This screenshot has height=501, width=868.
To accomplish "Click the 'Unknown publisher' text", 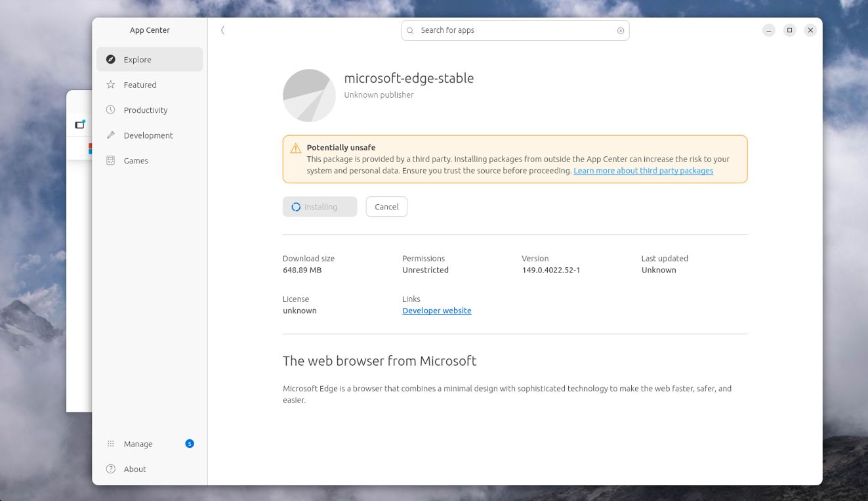I will coord(379,95).
